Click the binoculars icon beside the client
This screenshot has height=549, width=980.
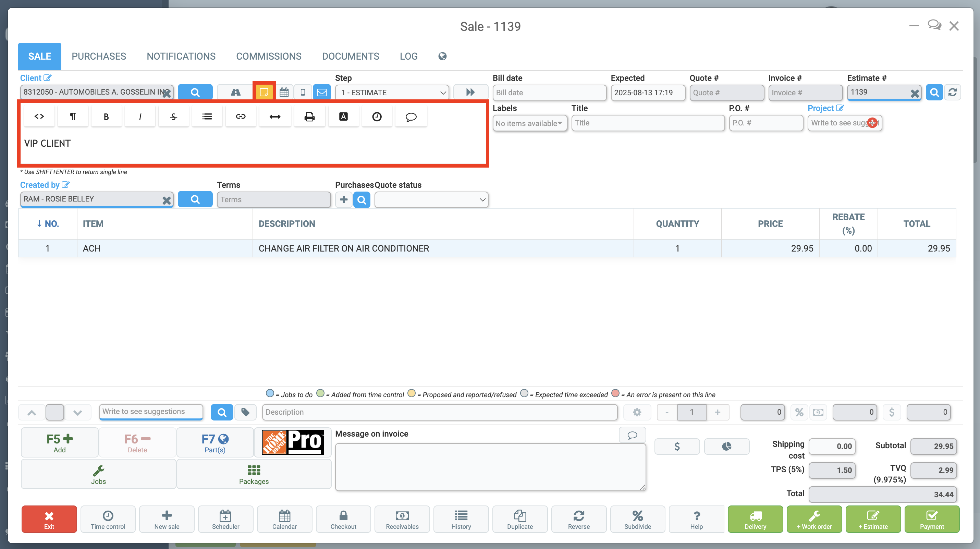(x=235, y=92)
